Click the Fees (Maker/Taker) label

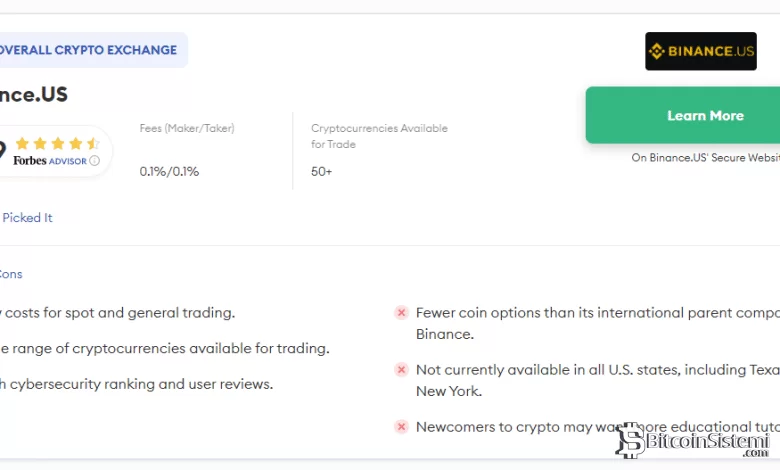(x=187, y=128)
